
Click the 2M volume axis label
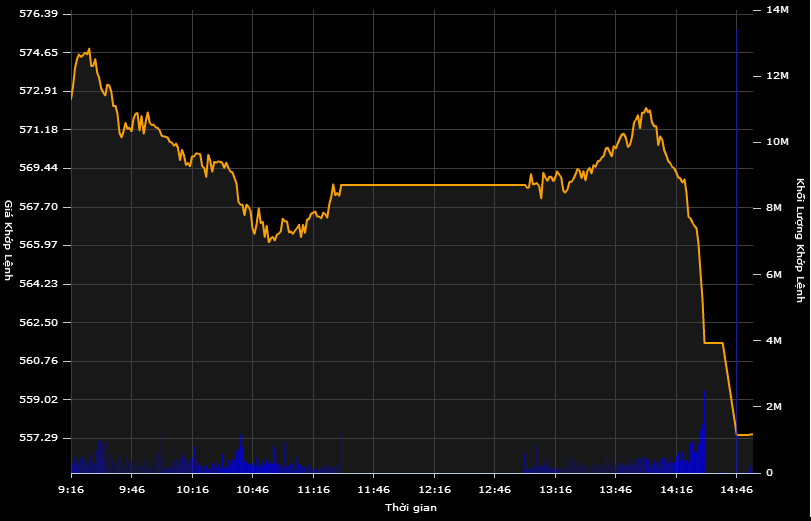coord(773,407)
